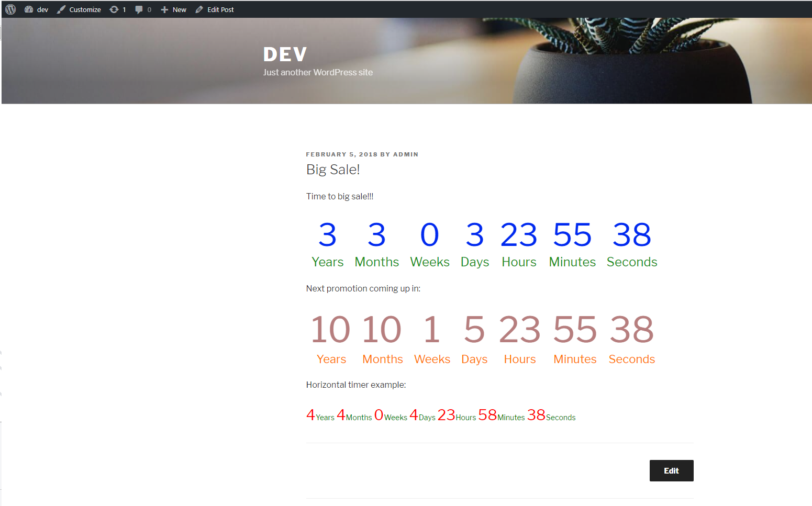Click the green Hours label

(x=519, y=262)
